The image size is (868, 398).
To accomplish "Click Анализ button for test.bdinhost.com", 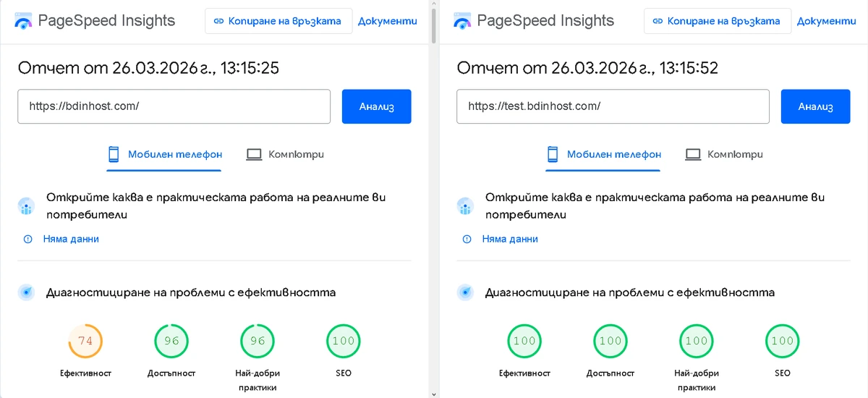I will point(816,106).
